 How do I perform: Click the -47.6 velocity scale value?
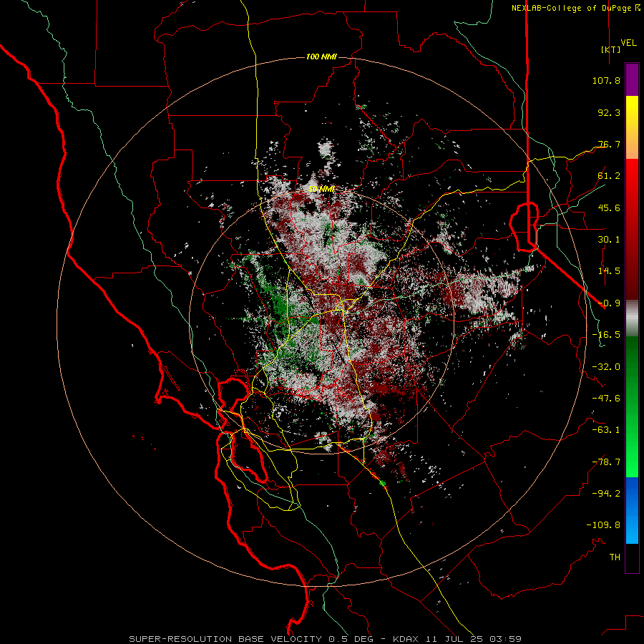point(606,399)
